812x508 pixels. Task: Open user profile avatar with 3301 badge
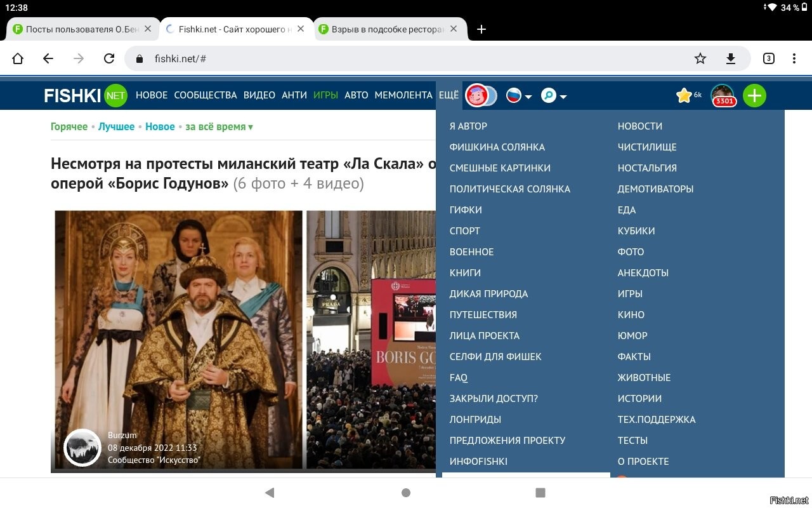(723, 95)
